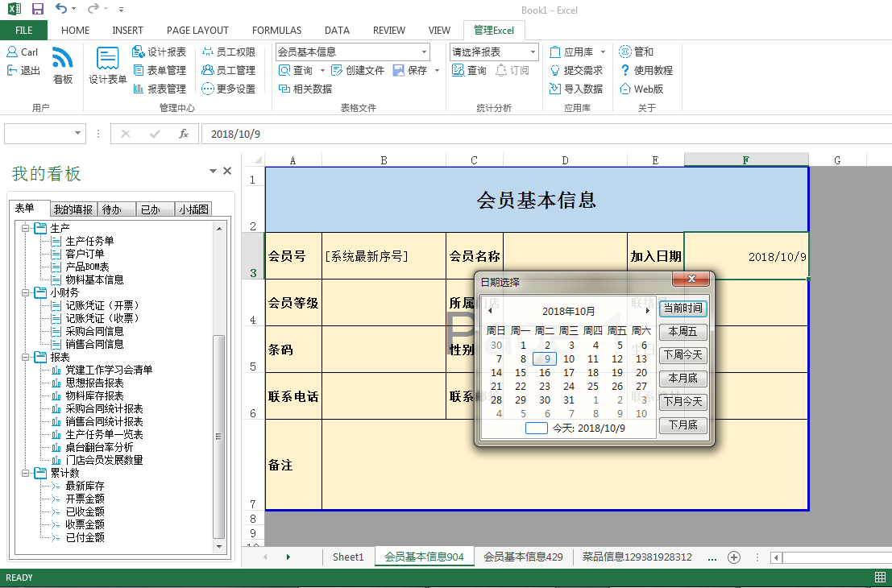Close the 我的看板 side panel
Image resolution: width=892 pixels, height=588 pixels.
pyautogui.click(x=227, y=171)
